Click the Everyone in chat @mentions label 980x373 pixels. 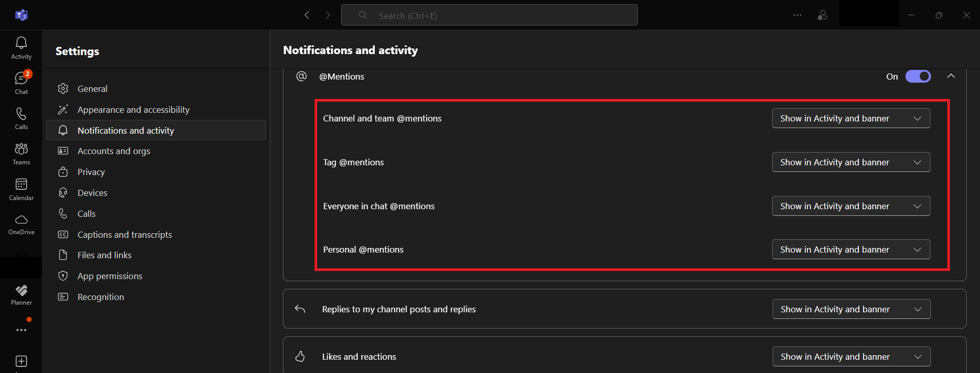click(x=379, y=206)
